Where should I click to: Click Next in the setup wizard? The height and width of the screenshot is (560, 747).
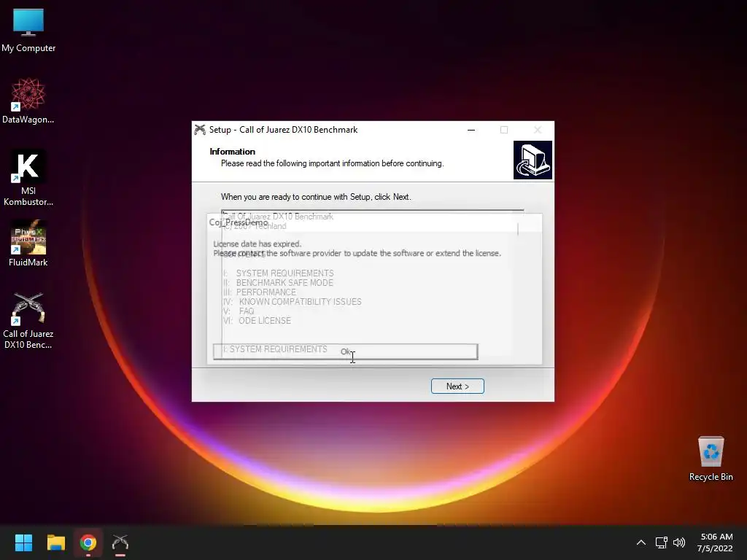click(x=457, y=386)
